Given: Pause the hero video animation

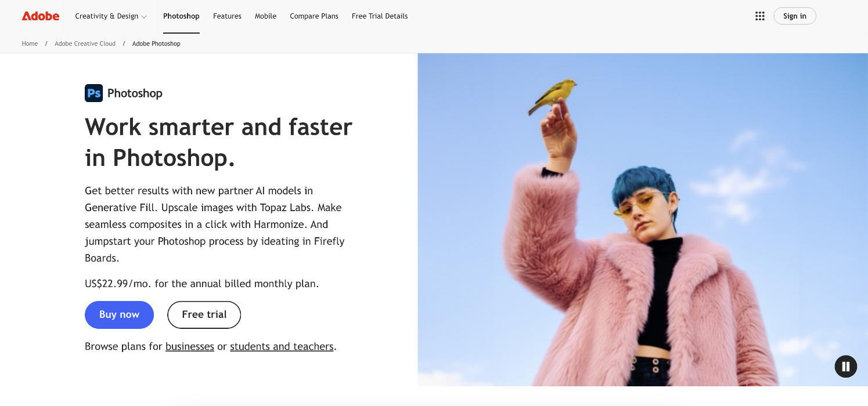Looking at the screenshot, I should 846,367.
